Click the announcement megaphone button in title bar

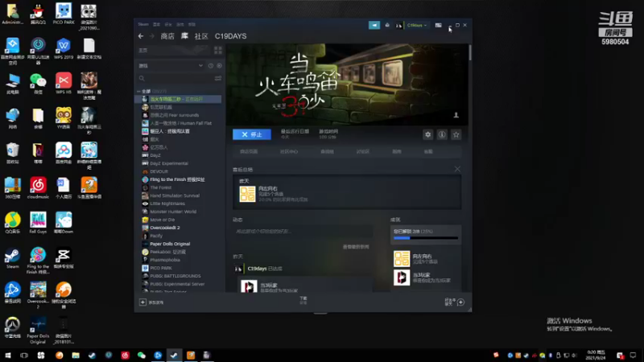[x=374, y=25]
